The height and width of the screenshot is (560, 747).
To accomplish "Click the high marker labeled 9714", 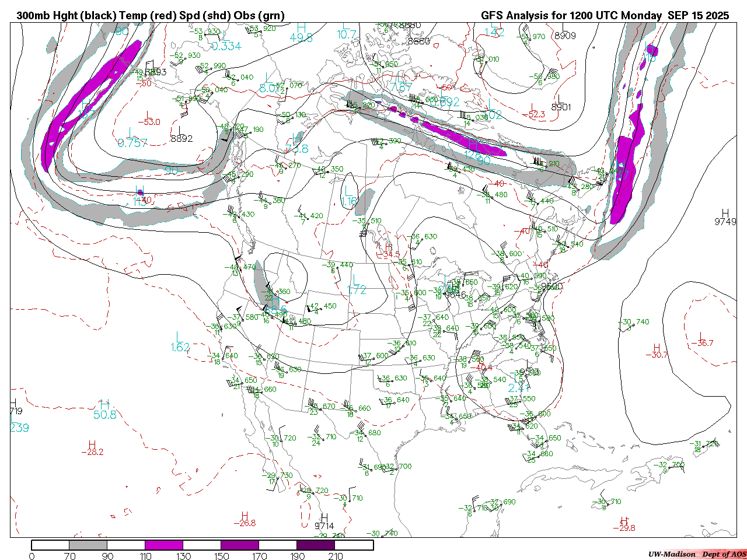I will 324,518.
